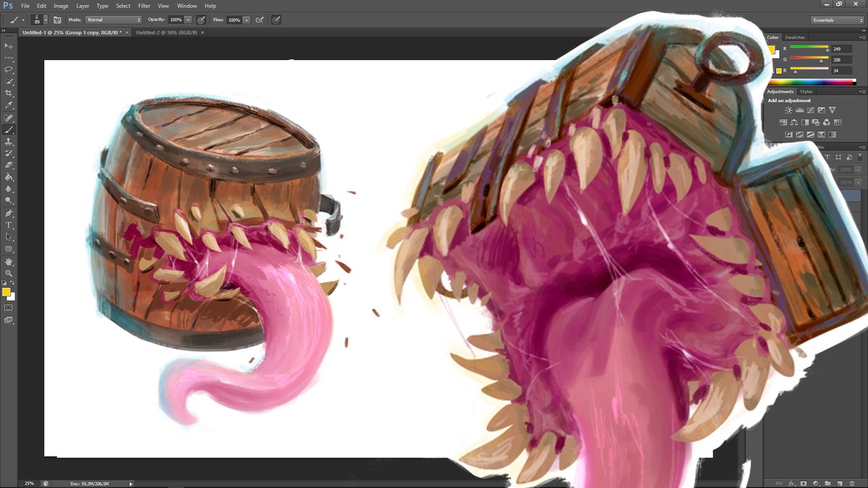Open the Filter menu
Image resolution: width=868 pixels, height=488 pixels.
point(144,5)
